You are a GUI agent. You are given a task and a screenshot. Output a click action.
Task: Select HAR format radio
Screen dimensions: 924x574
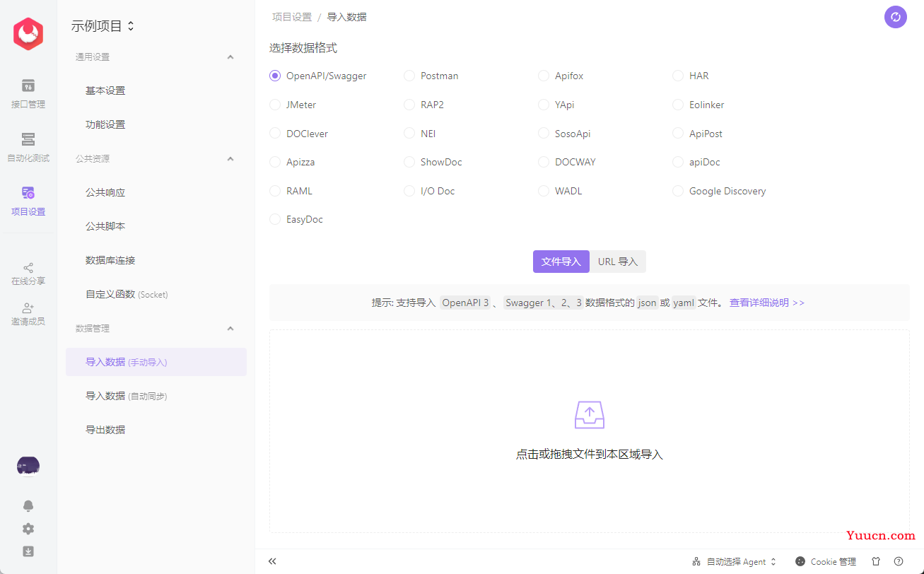(x=678, y=76)
